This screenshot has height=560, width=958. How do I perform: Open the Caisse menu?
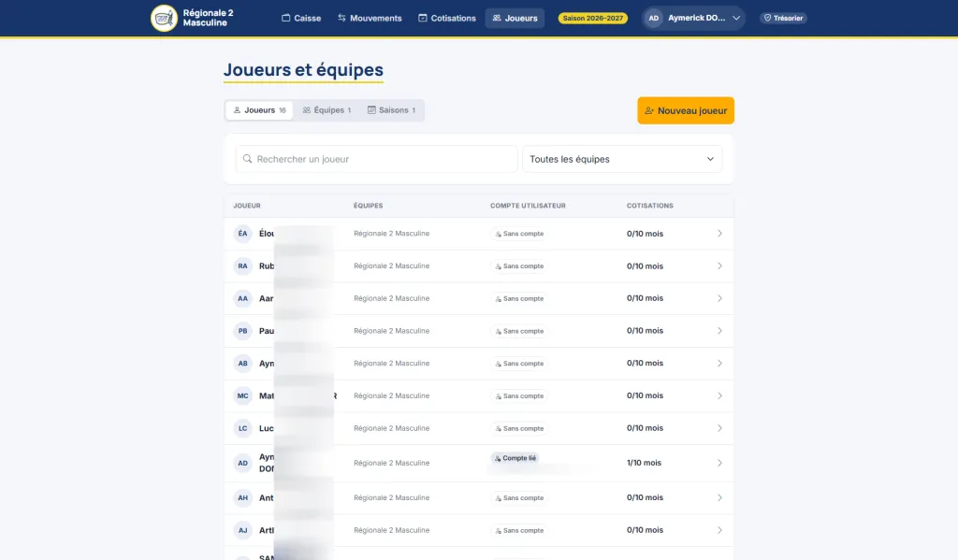[301, 19]
